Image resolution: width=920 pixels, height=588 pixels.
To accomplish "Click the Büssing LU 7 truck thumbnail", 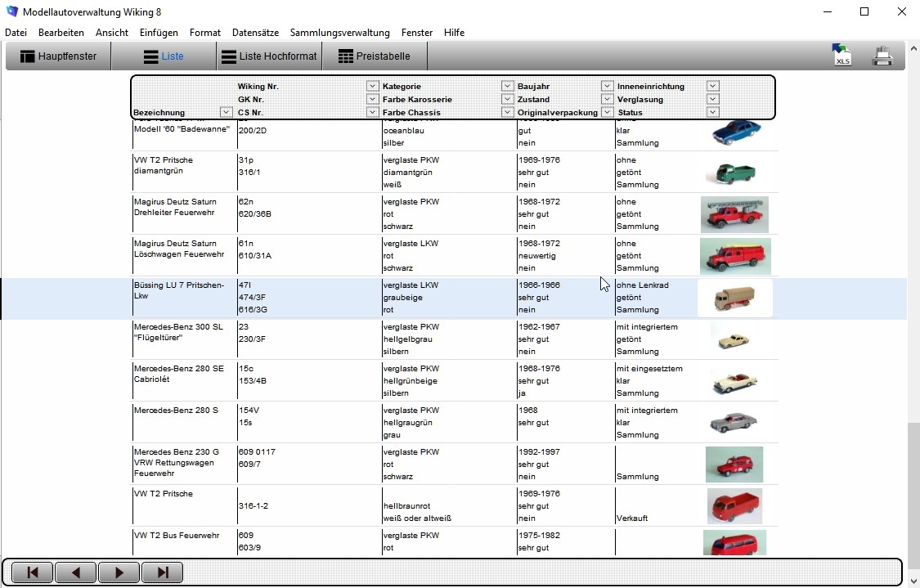I will [734, 298].
